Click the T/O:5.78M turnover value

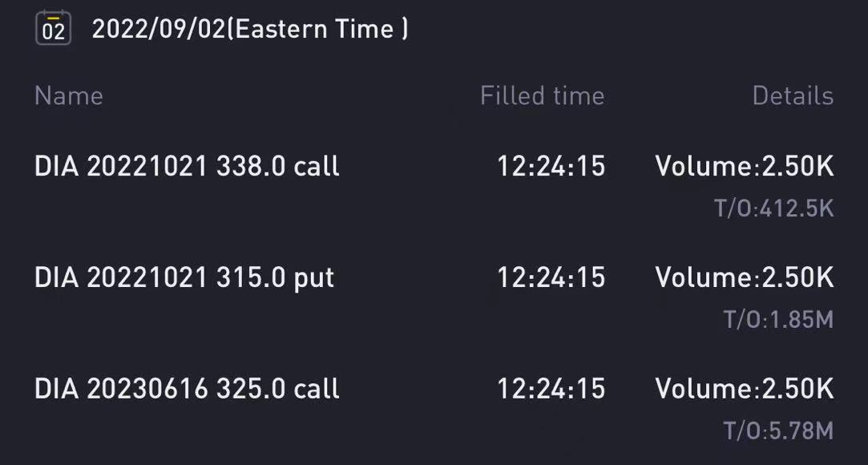click(x=778, y=431)
